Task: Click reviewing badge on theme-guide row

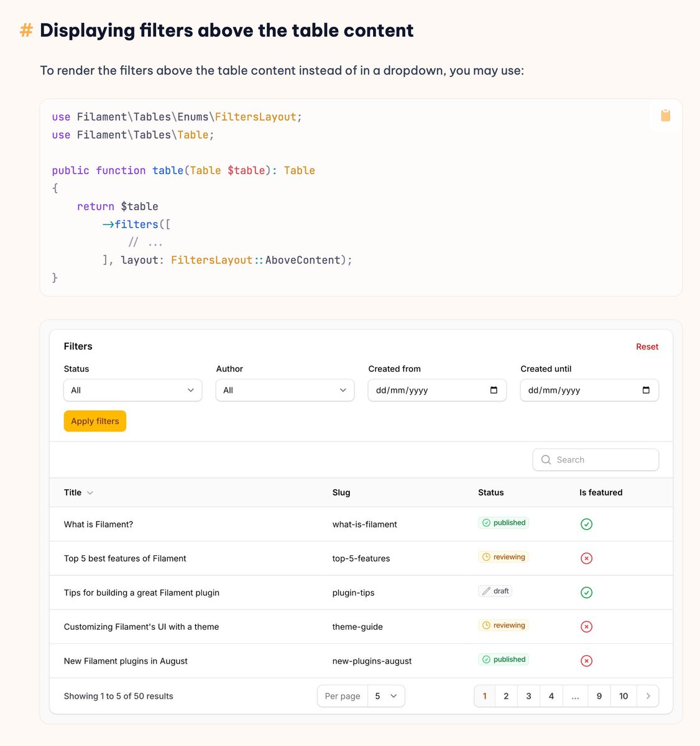Action: 503,625
